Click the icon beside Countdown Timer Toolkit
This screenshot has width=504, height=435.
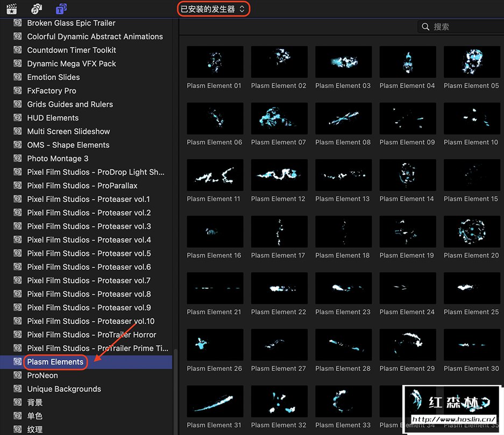(18, 50)
